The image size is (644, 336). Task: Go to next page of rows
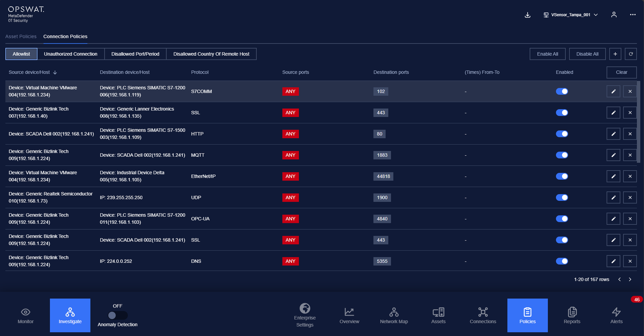(630, 279)
